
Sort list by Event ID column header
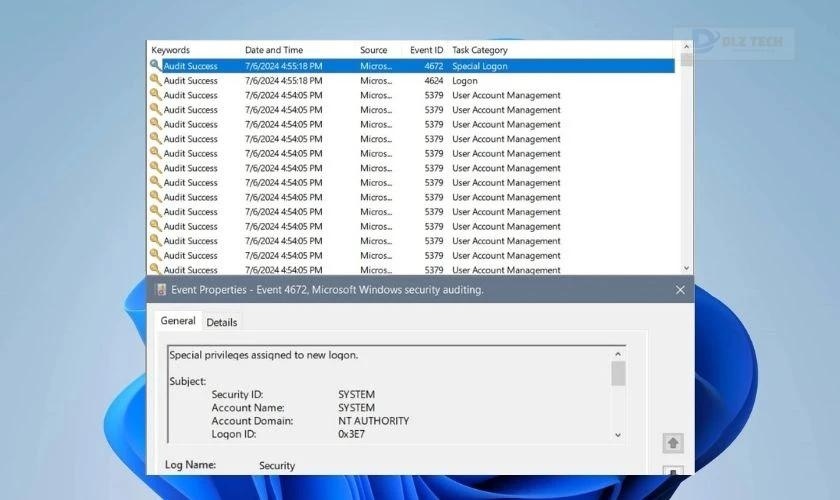click(426, 50)
